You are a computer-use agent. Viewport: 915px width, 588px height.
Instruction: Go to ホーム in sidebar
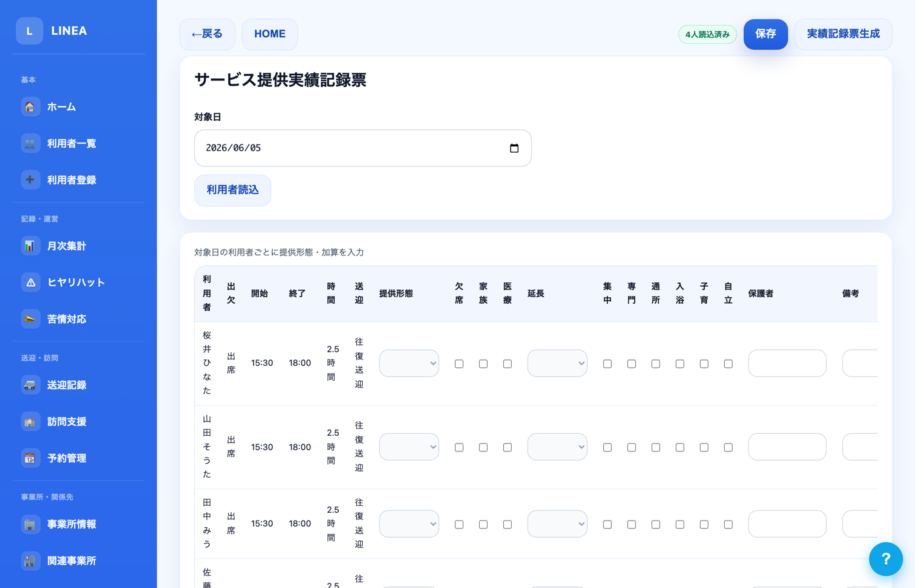tap(78, 106)
